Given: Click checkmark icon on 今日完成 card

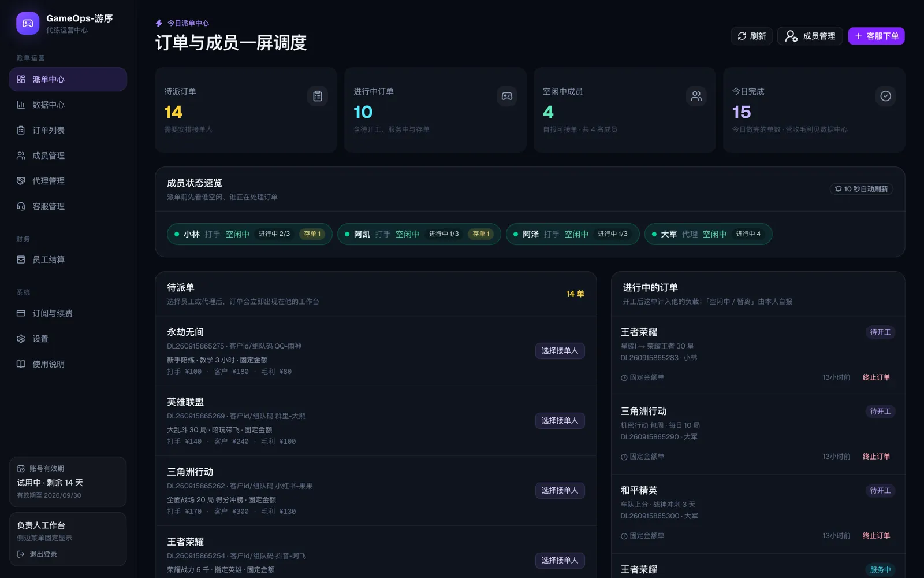Looking at the screenshot, I should click(886, 96).
